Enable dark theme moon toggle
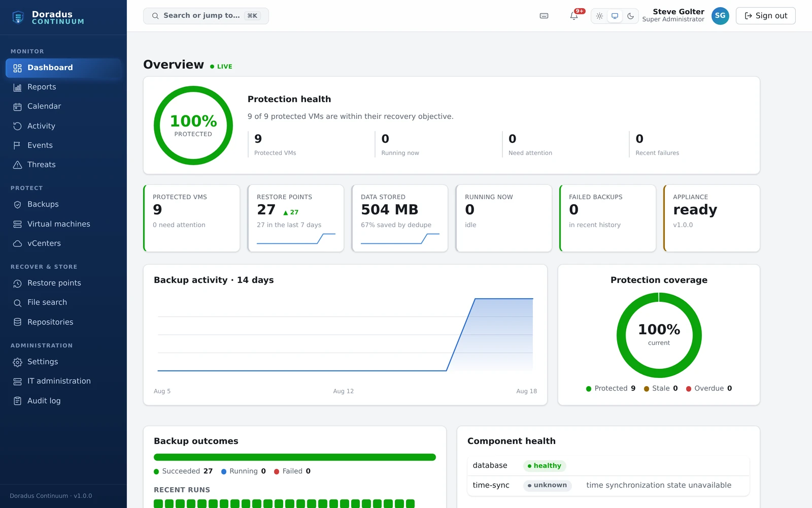This screenshot has height=508, width=812. pos(630,16)
